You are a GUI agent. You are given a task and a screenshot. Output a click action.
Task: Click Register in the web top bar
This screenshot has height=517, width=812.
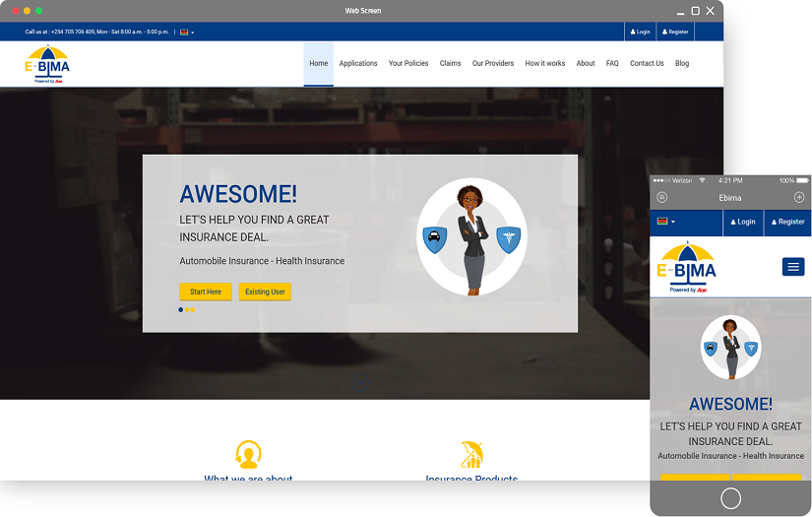675,32
